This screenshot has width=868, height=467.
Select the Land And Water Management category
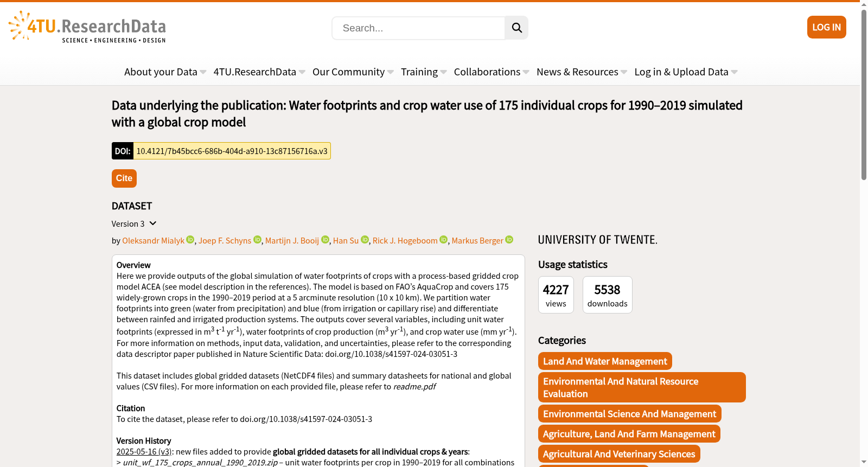point(605,361)
